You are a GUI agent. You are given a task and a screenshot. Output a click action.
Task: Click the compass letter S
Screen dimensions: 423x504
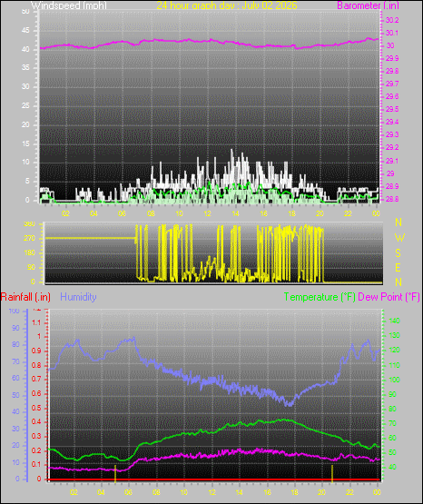pos(398,253)
